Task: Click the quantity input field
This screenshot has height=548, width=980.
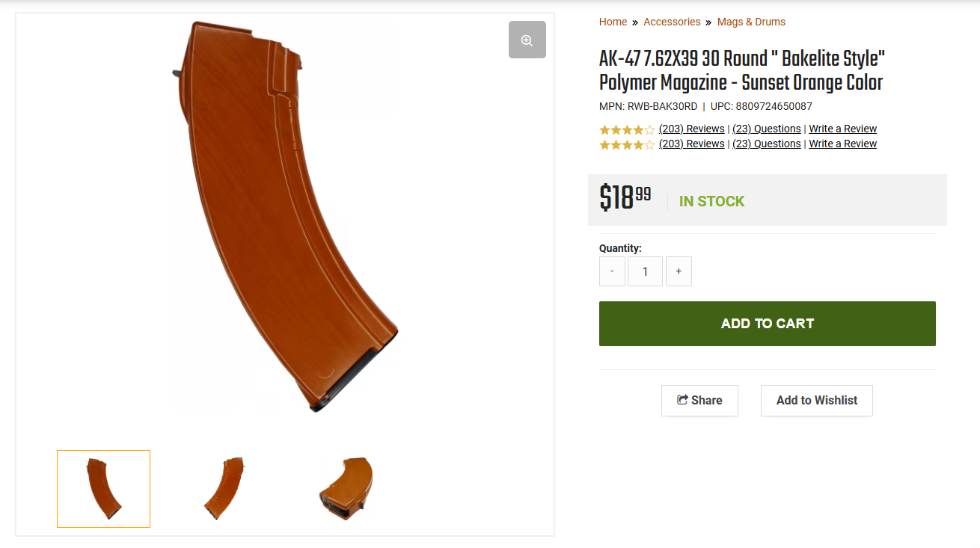Action: (645, 271)
